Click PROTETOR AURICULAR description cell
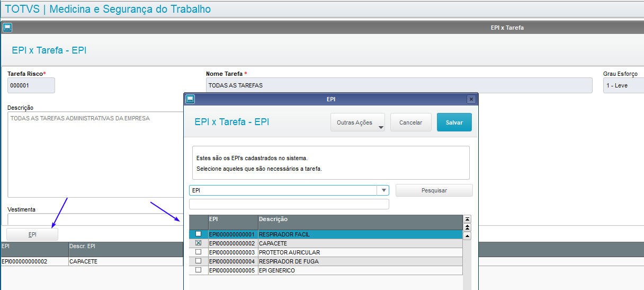This screenshot has width=644, height=290. (360, 252)
